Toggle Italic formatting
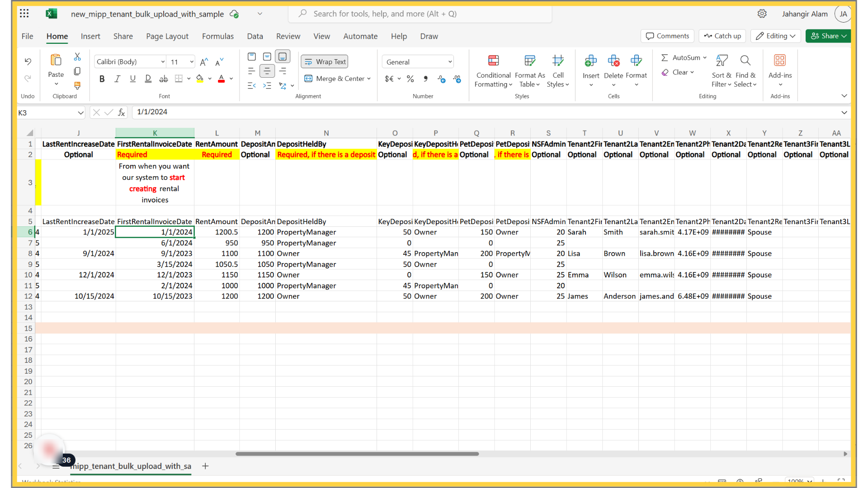 pyautogui.click(x=117, y=79)
